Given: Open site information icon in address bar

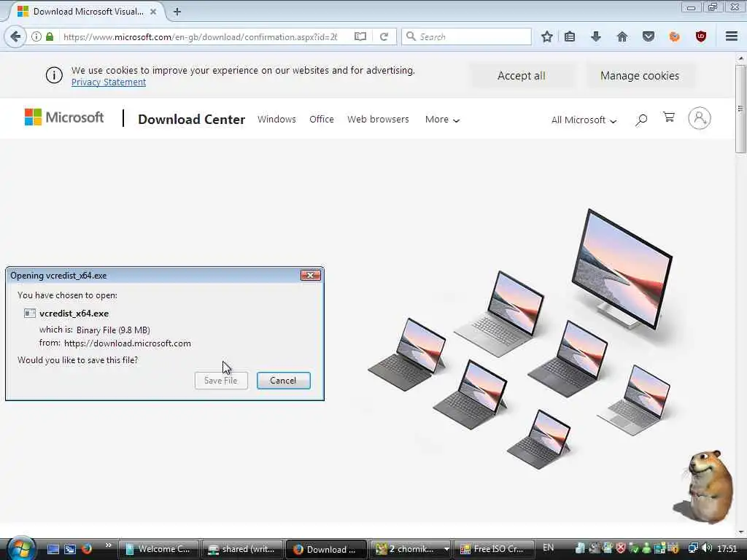Looking at the screenshot, I should pyautogui.click(x=36, y=36).
